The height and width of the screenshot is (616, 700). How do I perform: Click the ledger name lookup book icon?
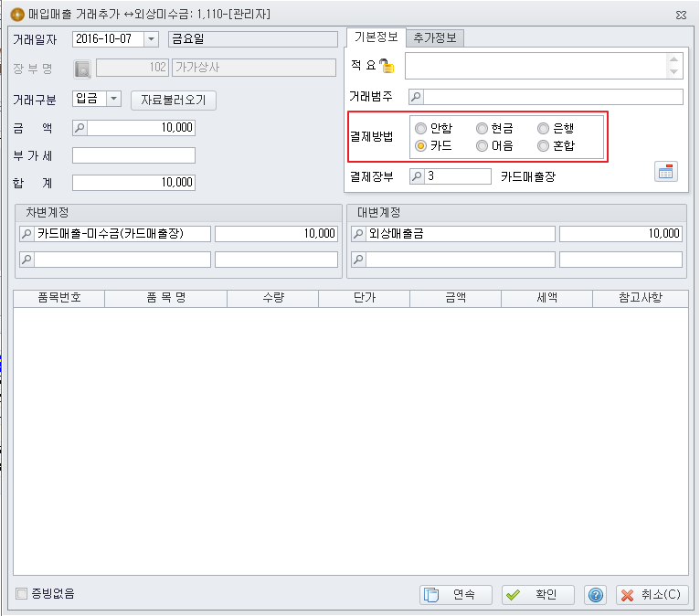click(x=82, y=69)
